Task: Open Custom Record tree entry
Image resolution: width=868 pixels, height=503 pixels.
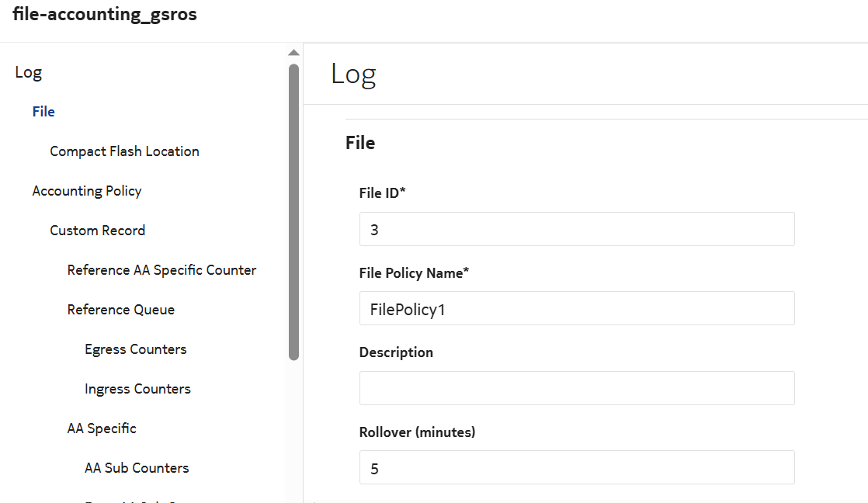Action: click(97, 231)
